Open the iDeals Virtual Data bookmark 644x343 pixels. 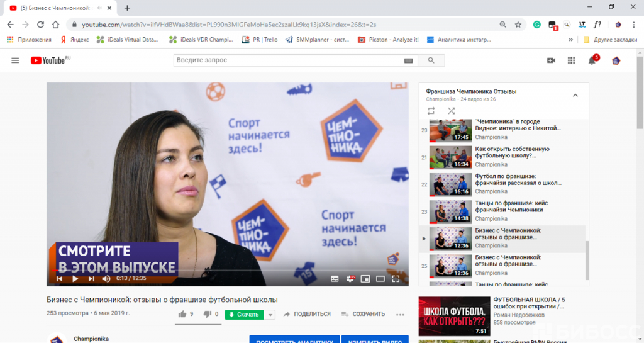click(x=127, y=40)
